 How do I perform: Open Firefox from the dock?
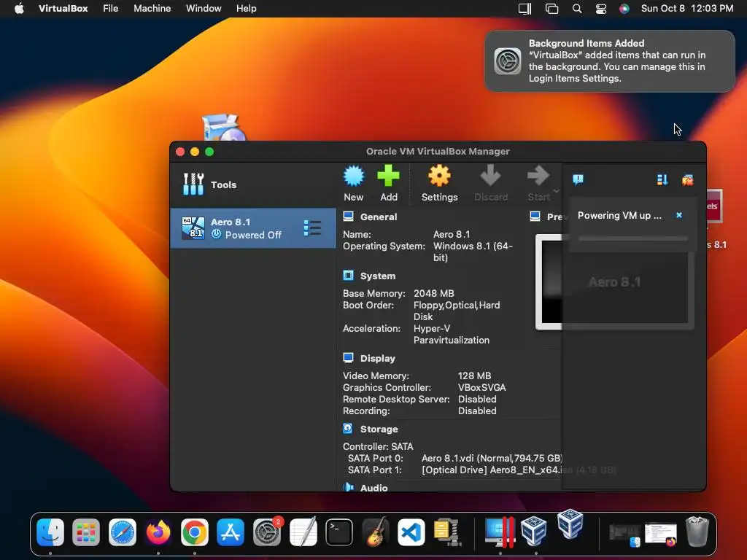pos(158,532)
